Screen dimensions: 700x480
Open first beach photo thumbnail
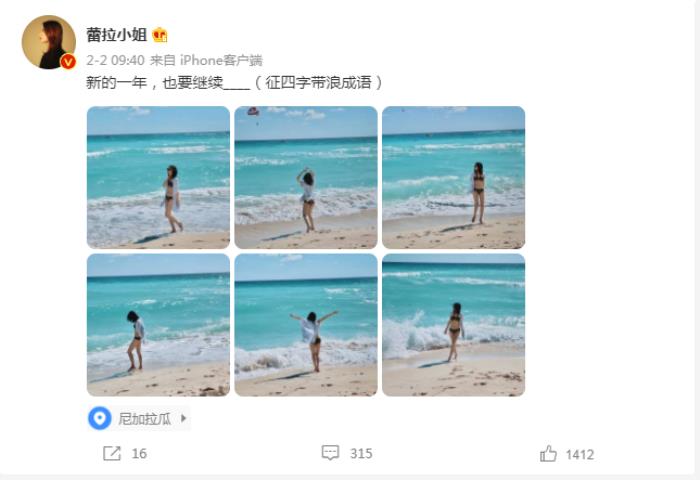(x=158, y=177)
